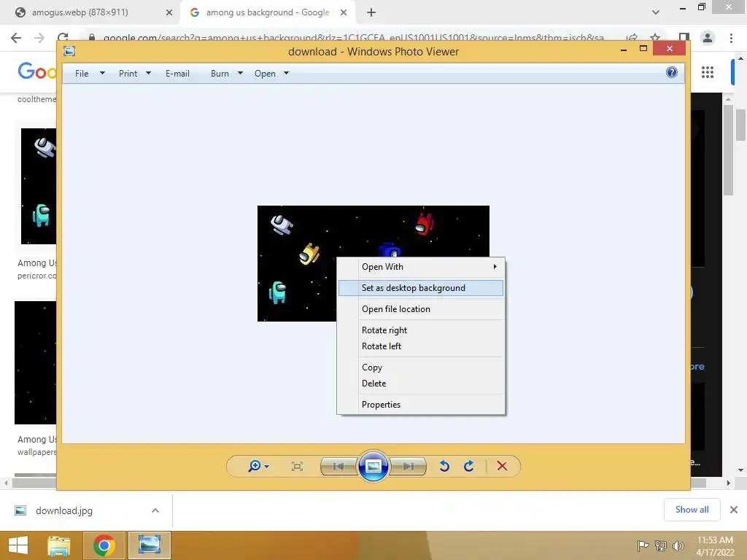Open the File menu in Photo Viewer

pos(90,74)
